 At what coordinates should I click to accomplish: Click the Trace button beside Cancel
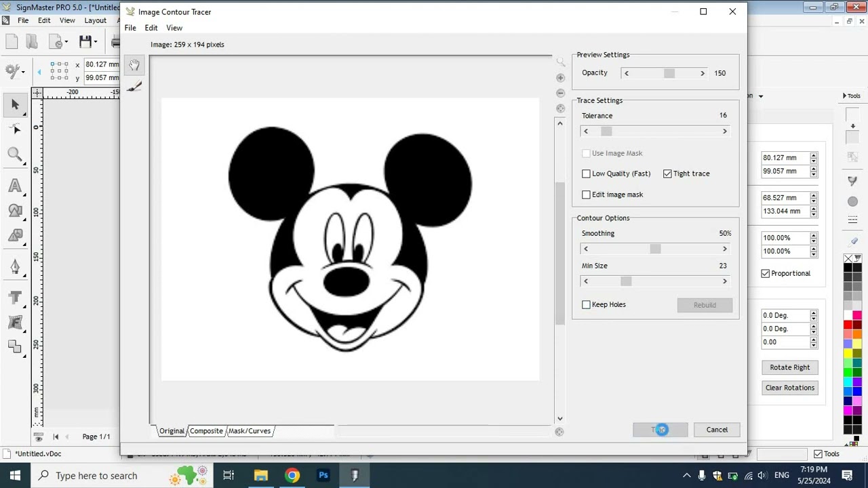click(660, 430)
